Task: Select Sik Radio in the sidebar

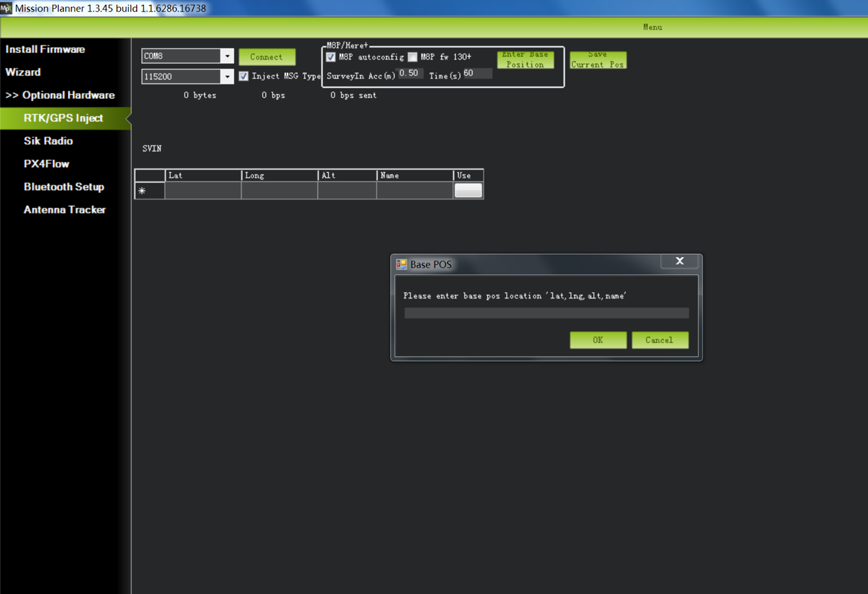Action: click(48, 141)
